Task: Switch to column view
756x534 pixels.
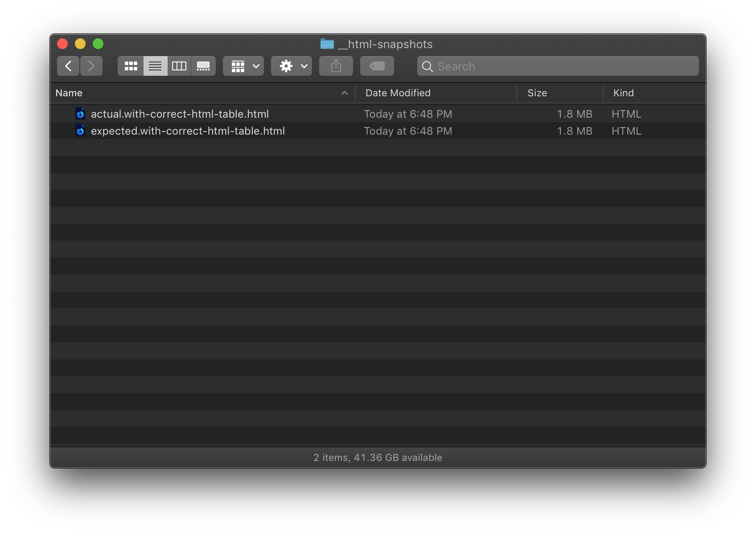Action: [179, 66]
